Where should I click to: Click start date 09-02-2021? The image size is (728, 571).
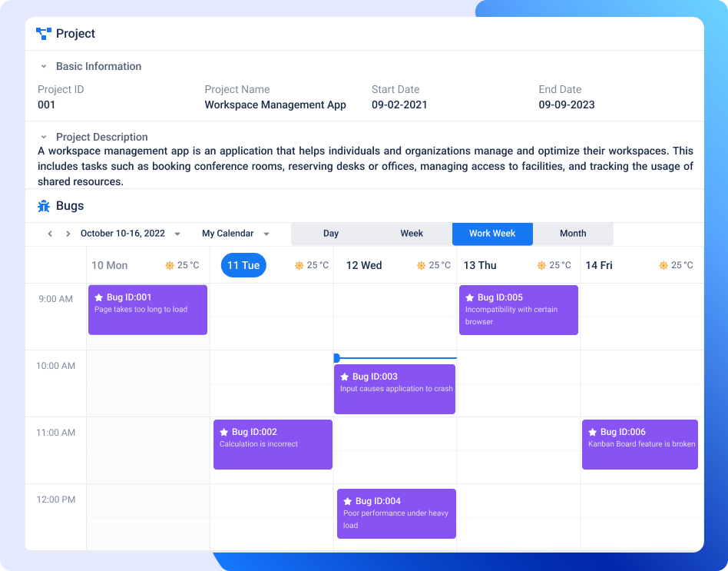coord(399,105)
